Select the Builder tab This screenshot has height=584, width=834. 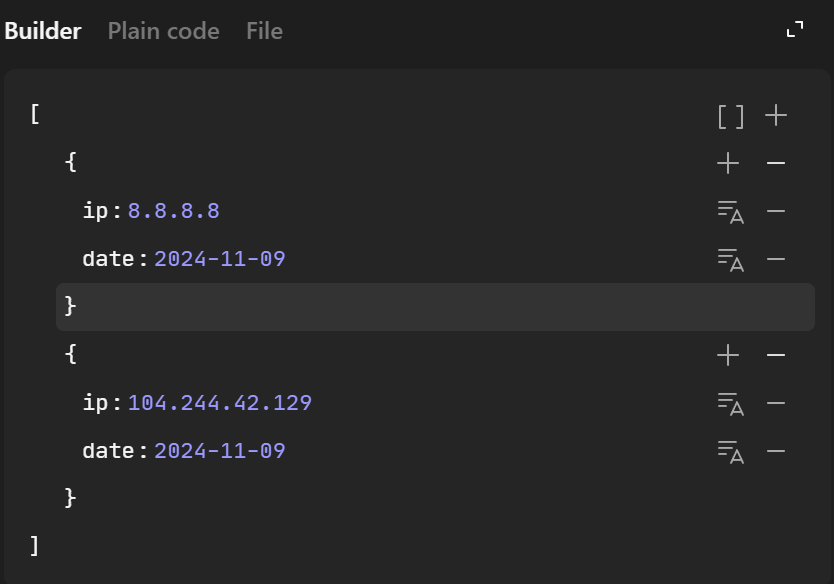[43, 31]
